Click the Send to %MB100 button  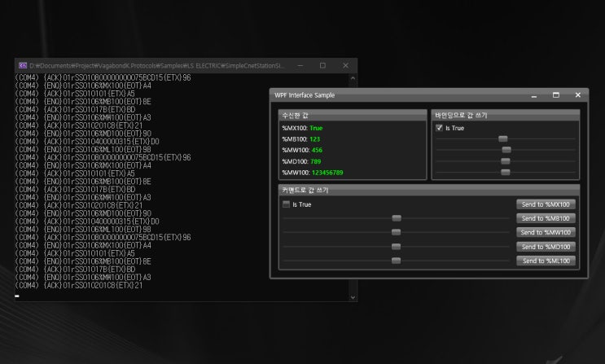pos(546,218)
